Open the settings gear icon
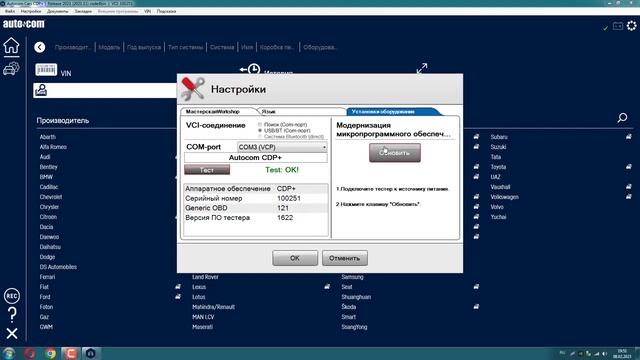 tap(631, 26)
